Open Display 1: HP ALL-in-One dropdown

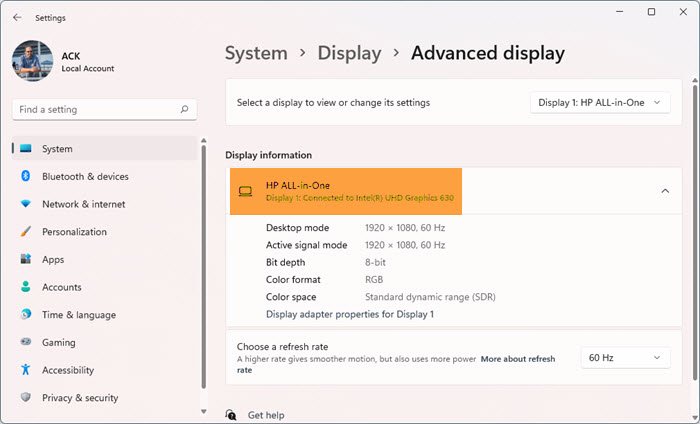point(600,103)
